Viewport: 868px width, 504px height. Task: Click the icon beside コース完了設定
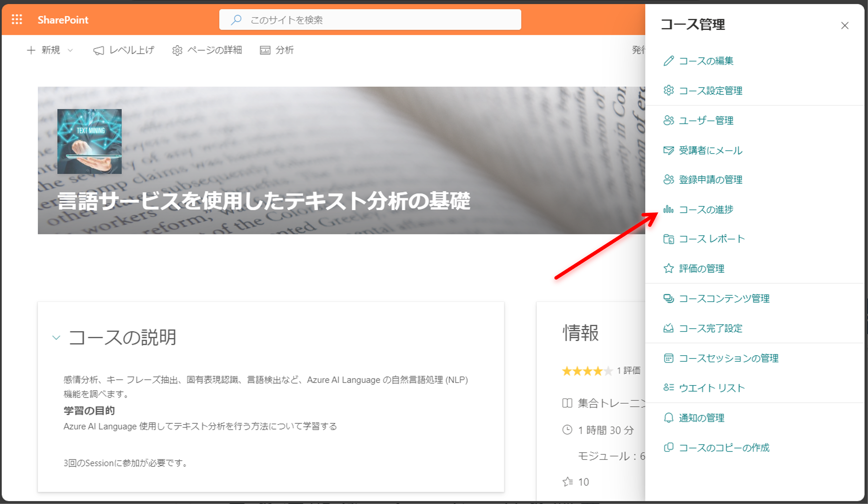[x=669, y=328]
